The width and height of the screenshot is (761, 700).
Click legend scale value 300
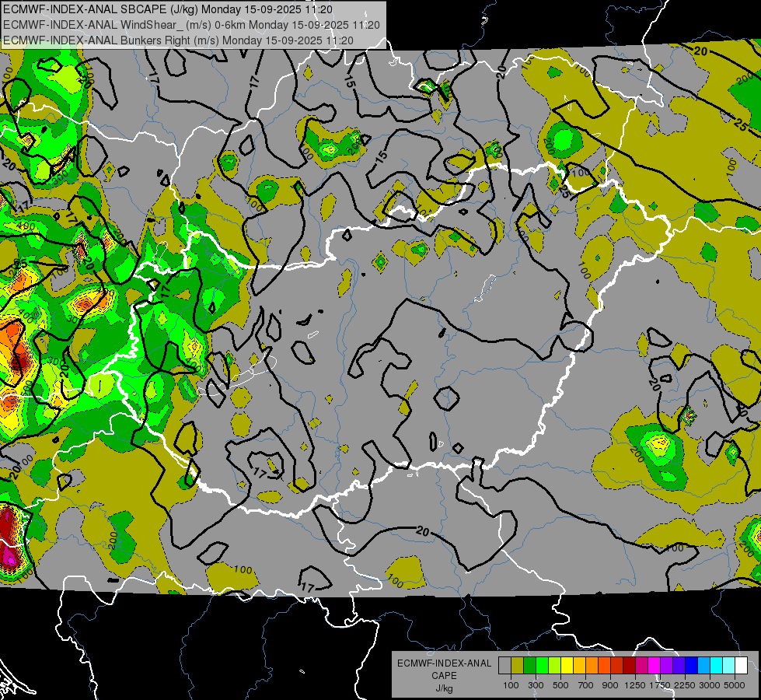[x=536, y=685]
